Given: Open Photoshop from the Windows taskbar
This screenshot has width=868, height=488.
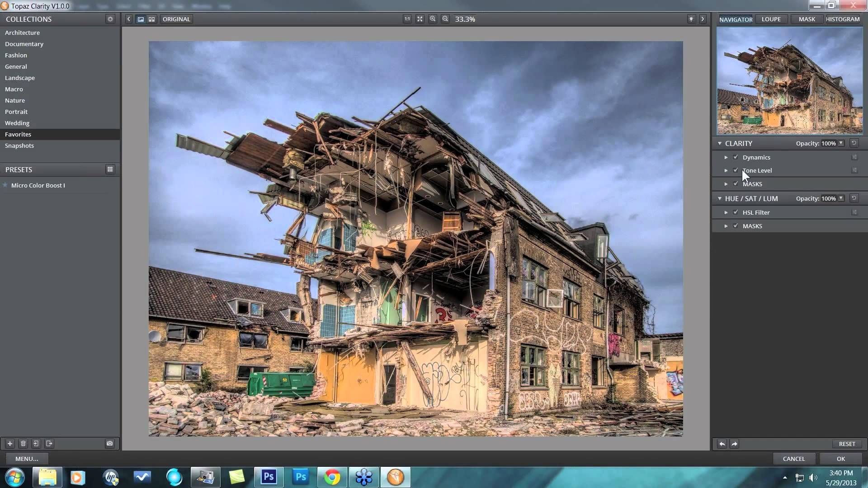Looking at the screenshot, I should (x=269, y=477).
